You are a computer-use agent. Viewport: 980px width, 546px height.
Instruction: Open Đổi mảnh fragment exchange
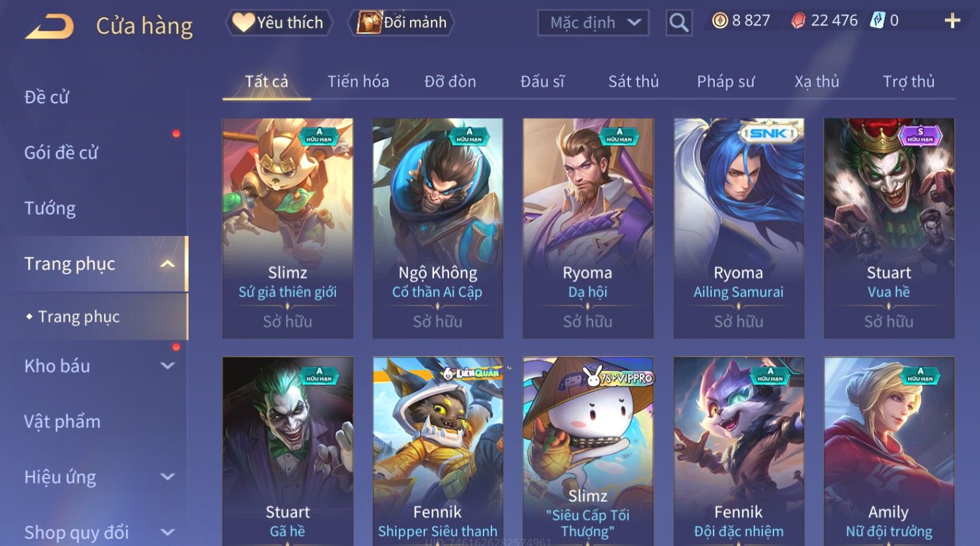pyautogui.click(x=401, y=23)
